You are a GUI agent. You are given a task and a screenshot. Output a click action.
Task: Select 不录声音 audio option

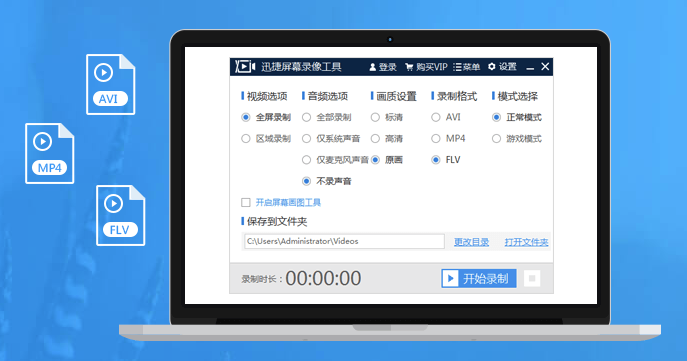coord(306,181)
